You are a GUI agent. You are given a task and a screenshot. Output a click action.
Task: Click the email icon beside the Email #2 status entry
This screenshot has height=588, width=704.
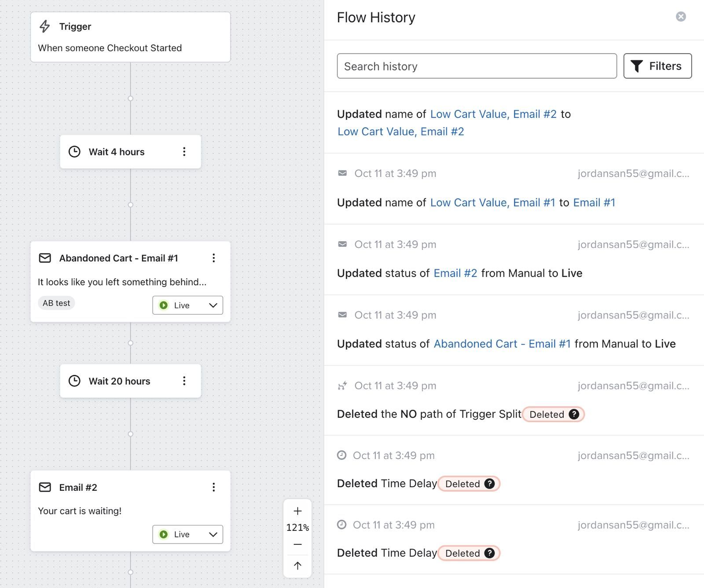[342, 244]
